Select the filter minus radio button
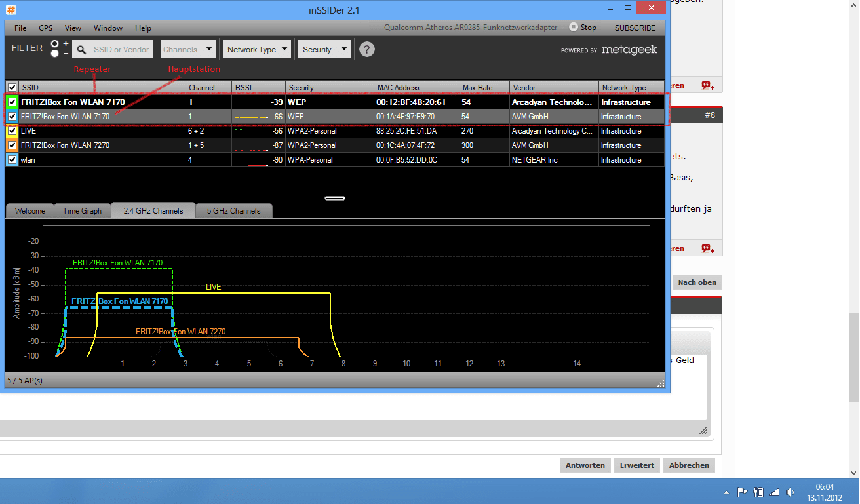 click(x=55, y=54)
